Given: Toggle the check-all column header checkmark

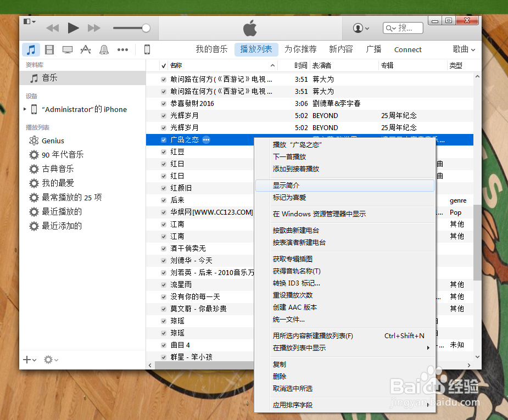Looking at the screenshot, I should pyautogui.click(x=164, y=66).
